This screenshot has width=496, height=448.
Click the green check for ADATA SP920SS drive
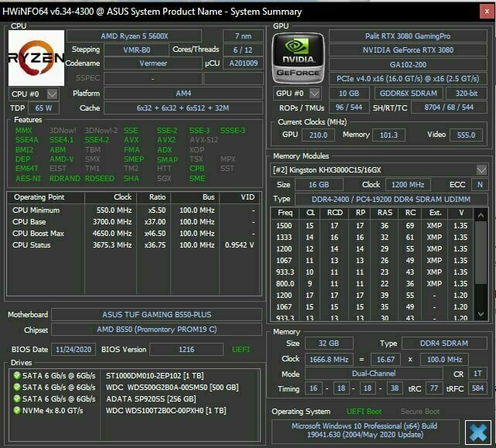[x=17, y=398]
